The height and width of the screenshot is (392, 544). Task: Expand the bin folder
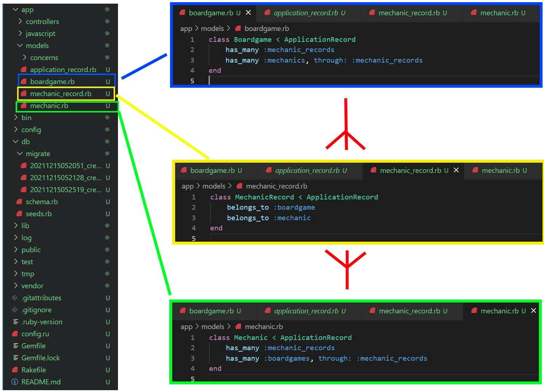point(16,118)
